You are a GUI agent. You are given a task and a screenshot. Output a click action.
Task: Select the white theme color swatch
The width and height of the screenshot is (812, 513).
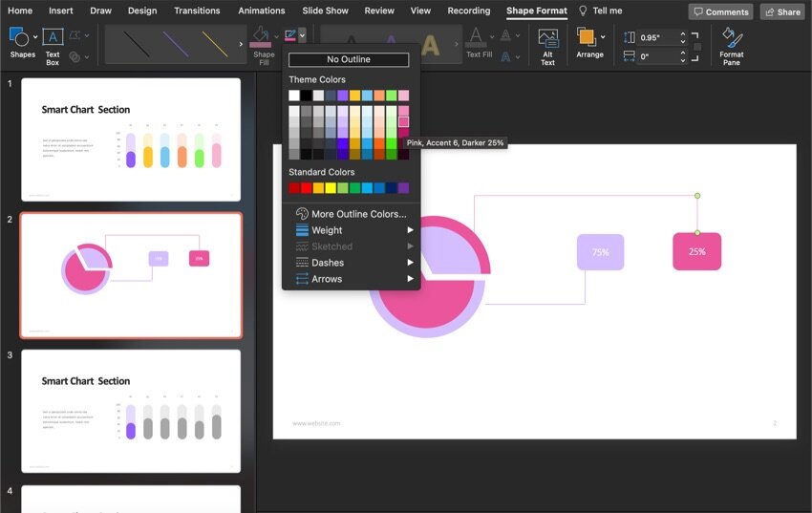[294, 96]
